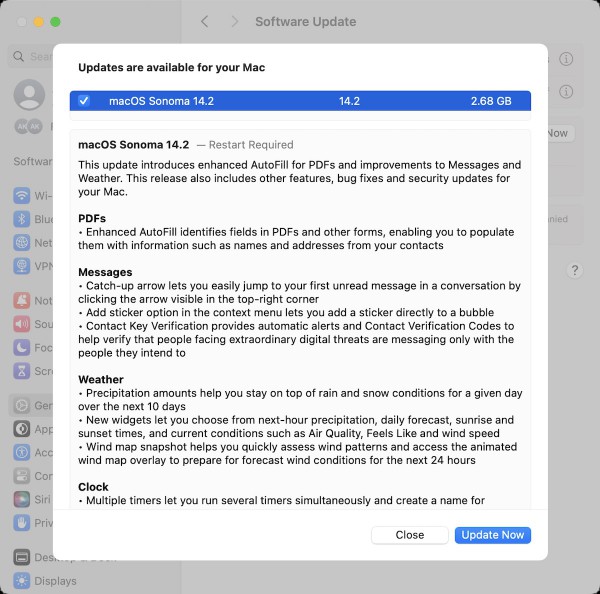Open Desktop & Dock icon in sidebar
This screenshot has height=594, width=600.
coord(22,557)
